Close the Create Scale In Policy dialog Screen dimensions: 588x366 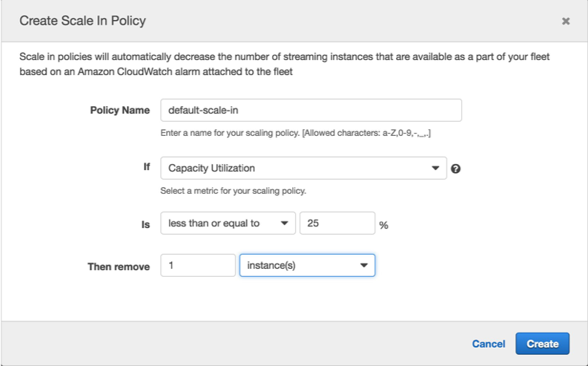tap(566, 22)
